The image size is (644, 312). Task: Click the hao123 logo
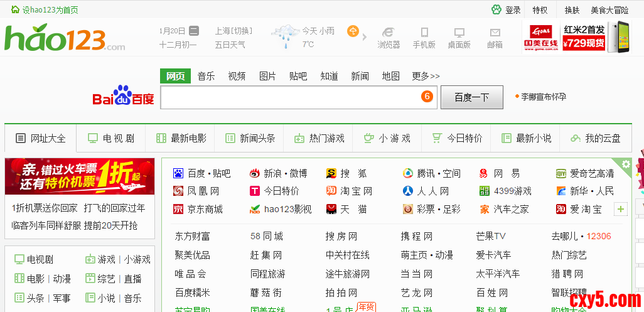tap(65, 38)
